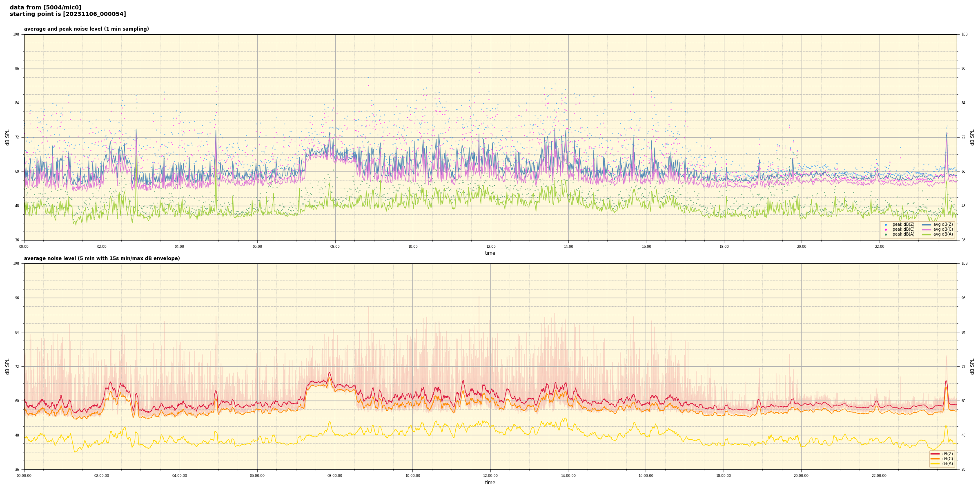
Task: Click the left 'dB SPL' label of lower chart
Action: 7,366
